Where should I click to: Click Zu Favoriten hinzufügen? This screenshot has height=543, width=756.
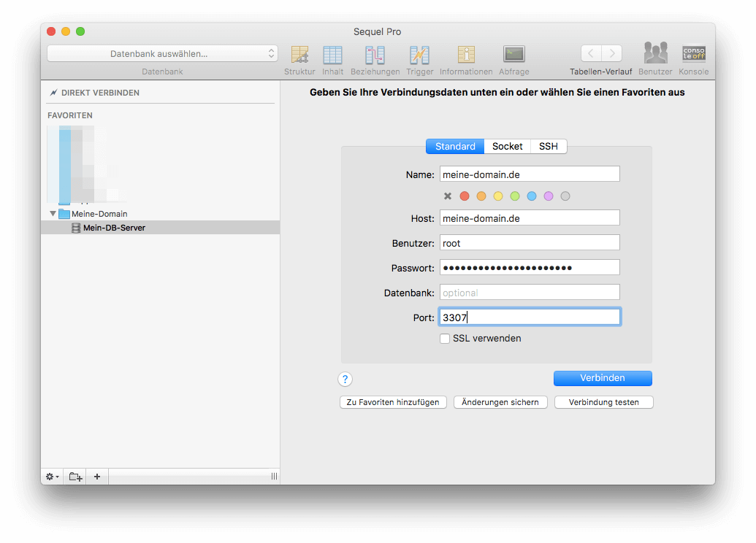point(393,402)
